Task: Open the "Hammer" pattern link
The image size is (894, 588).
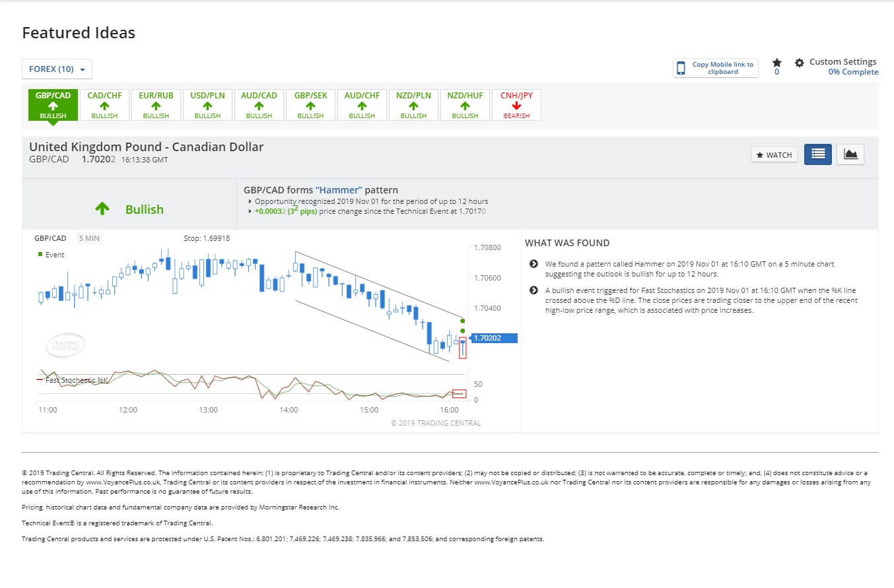Action: pos(339,190)
